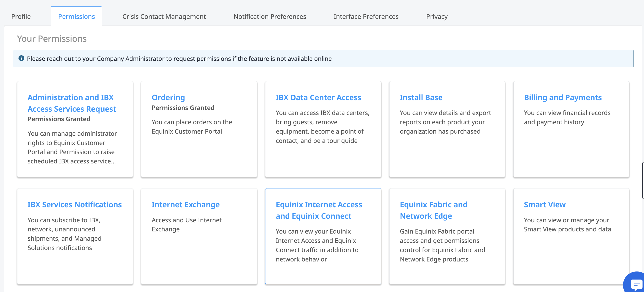Click 'You can view details and export' description
Screen dimensions: 644x292
[x=445, y=122]
